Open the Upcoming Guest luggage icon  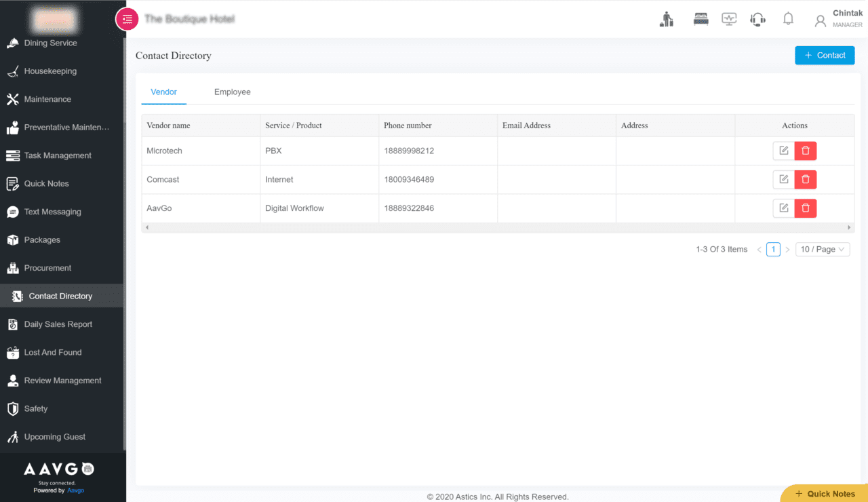[667, 18]
